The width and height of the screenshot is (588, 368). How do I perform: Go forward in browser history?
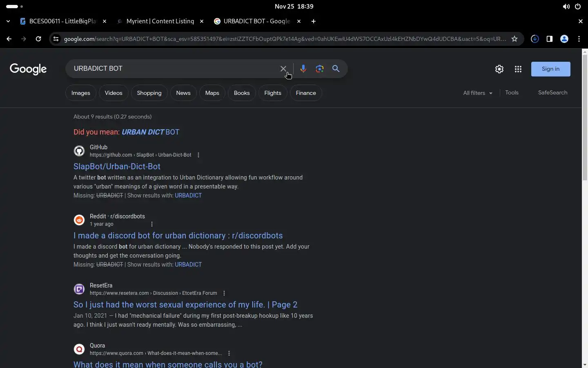(x=24, y=39)
